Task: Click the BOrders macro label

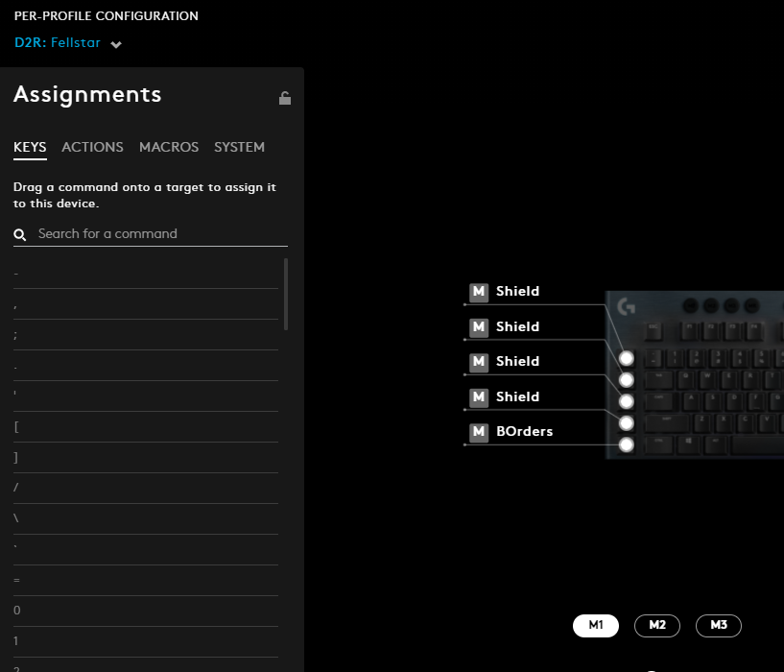Action: coord(524,432)
